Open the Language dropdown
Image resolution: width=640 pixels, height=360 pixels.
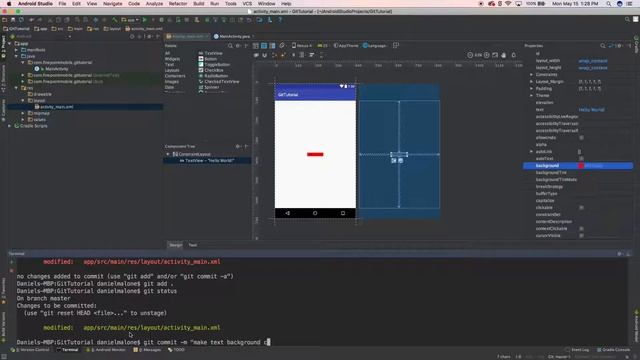[x=374, y=46]
